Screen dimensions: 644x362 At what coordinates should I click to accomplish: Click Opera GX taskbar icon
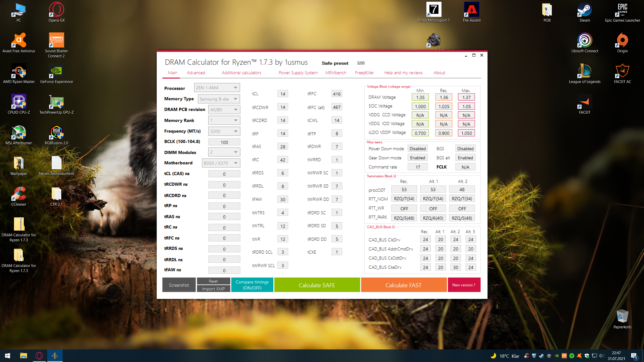39,356
